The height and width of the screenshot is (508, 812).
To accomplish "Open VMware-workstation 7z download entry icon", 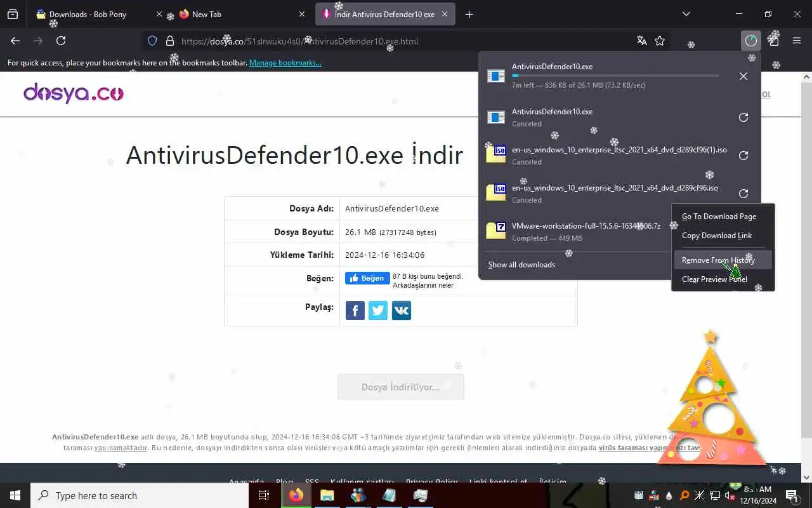I will [x=496, y=231].
